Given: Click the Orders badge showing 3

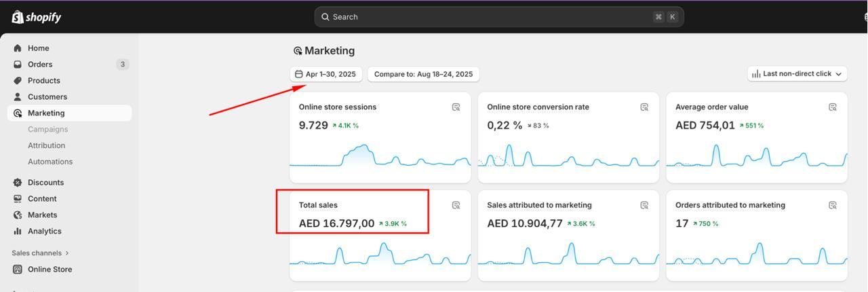Looking at the screenshot, I should pyautogui.click(x=122, y=65).
